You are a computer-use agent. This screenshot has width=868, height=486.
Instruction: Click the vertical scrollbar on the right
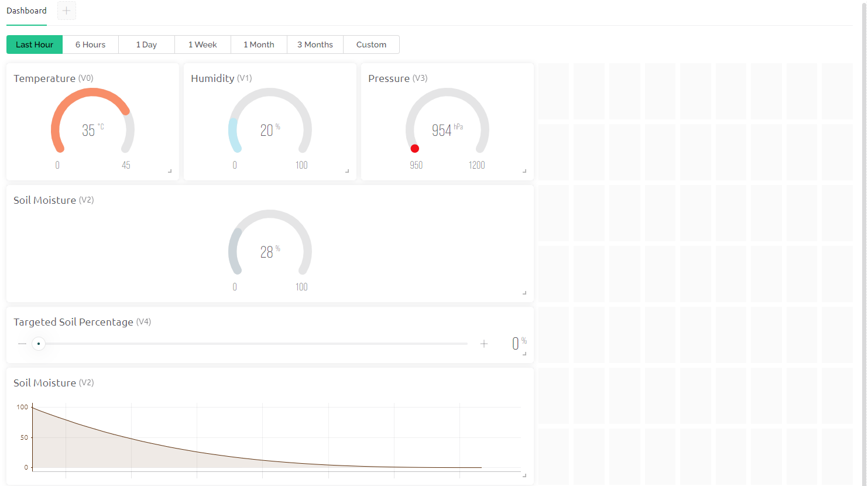[x=864, y=243]
